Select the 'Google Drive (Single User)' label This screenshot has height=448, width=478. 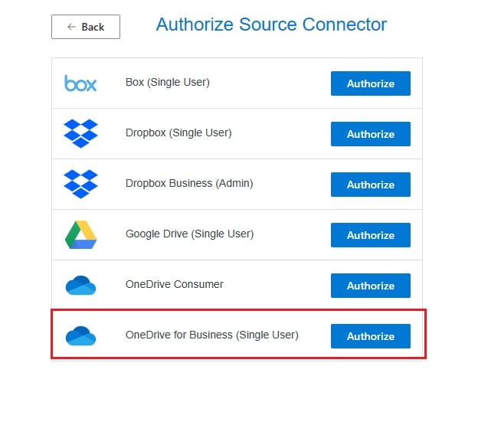point(190,234)
